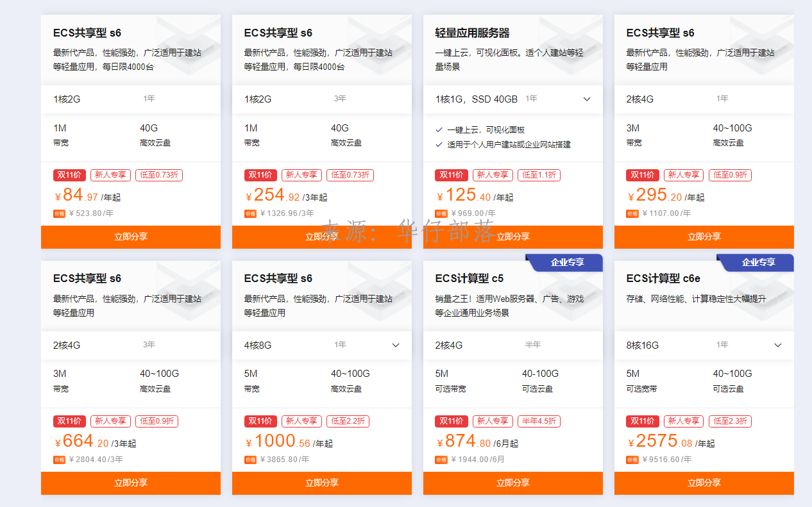Click 立即分享 under the ¥664.20 plan
Viewport: 812px width, 507px height.
(x=131, y=483)
